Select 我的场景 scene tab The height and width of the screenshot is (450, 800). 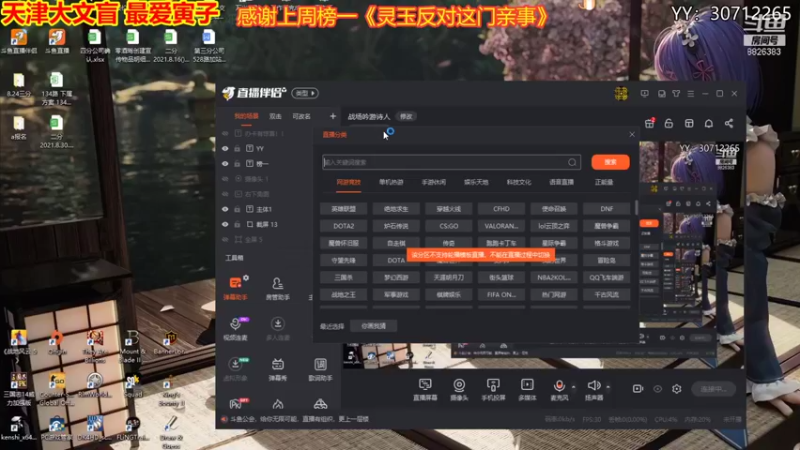246,116
